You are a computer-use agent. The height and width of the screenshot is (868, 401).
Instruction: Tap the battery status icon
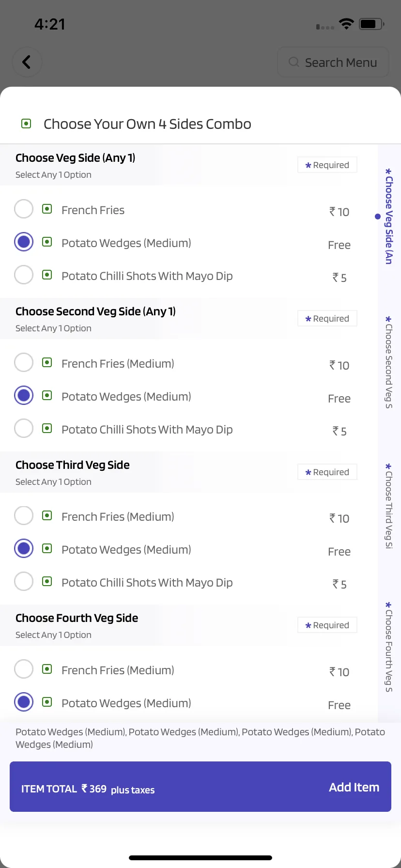click(x=371, y=24)
